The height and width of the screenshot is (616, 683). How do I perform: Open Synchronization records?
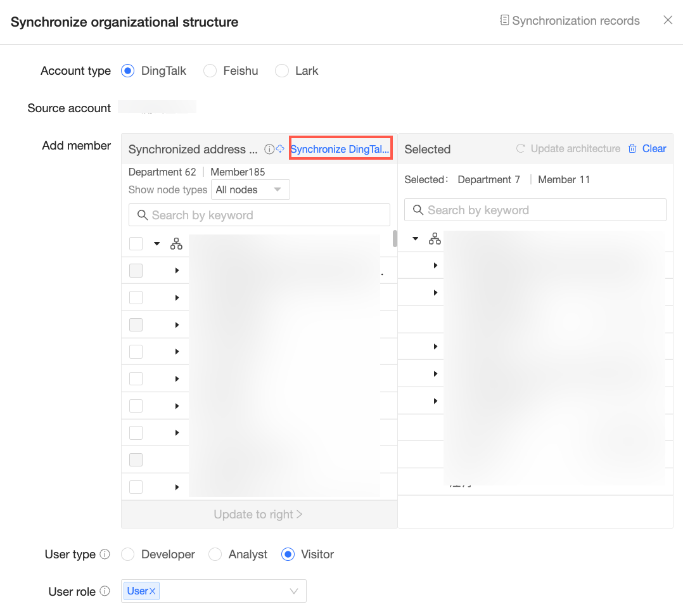coord(570,20)
